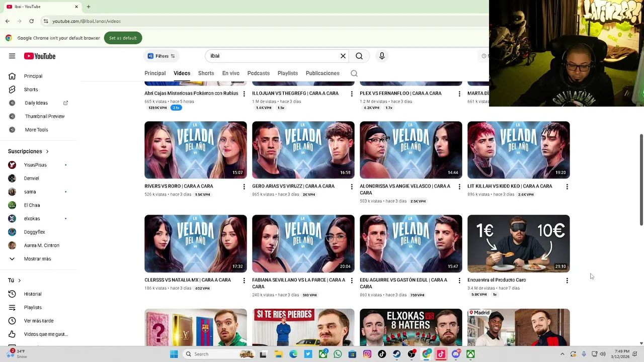
Task: Open options menu for GERO ARIAS VS VIRUZZ
Action: (352, 187)
